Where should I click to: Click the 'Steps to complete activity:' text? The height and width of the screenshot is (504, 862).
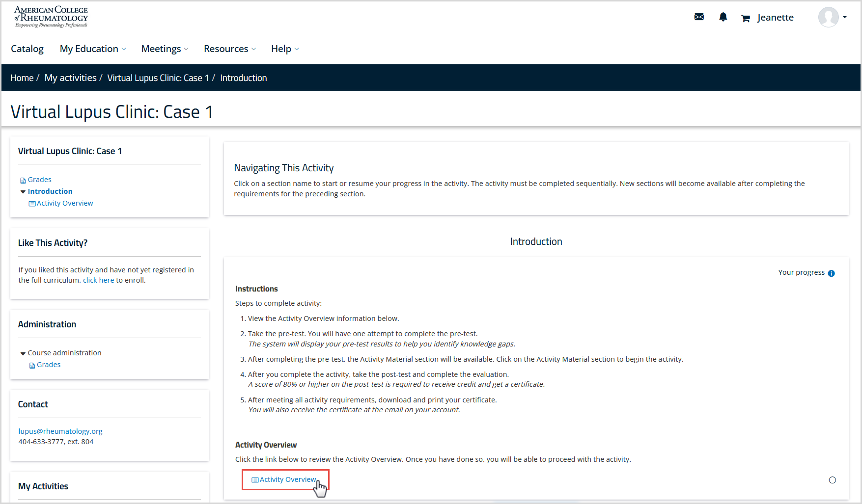click(278, 303)
